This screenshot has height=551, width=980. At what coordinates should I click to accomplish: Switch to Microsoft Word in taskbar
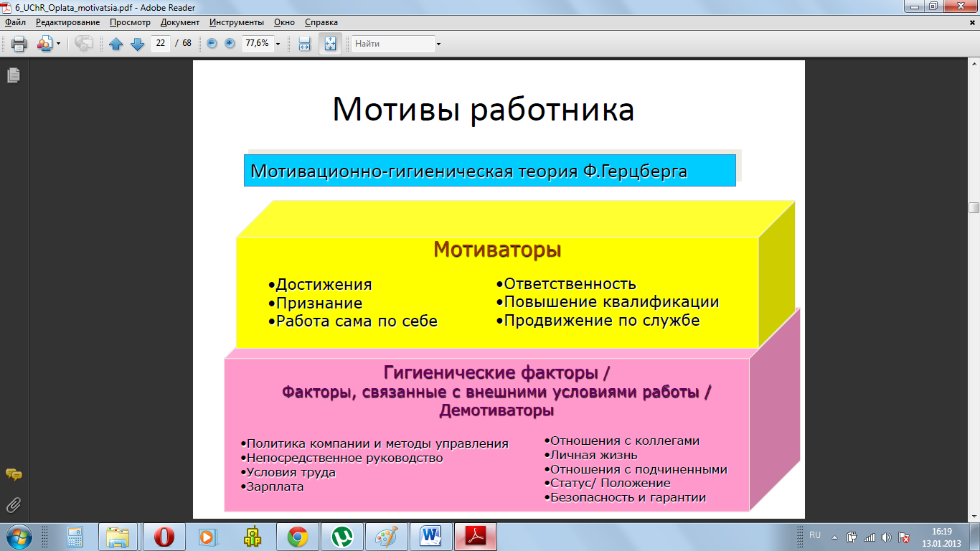[431, 537]
